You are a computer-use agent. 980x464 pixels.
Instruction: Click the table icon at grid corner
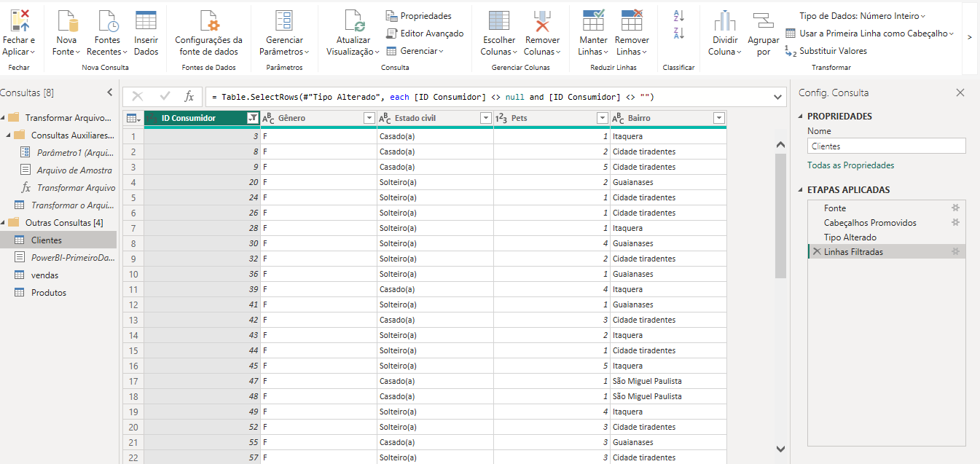click(x=133, y=118)
